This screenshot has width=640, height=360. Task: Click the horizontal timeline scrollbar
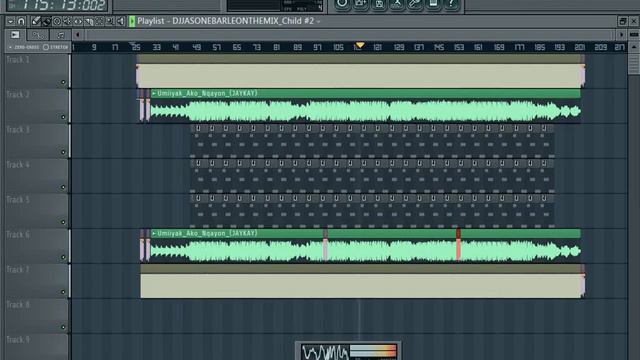coord(349,35)
